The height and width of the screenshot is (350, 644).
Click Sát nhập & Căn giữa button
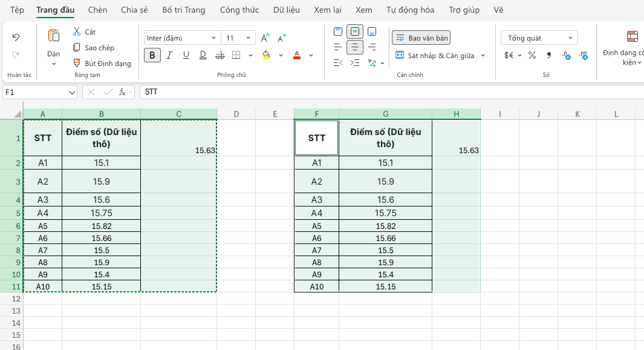[x=435, y=55]
